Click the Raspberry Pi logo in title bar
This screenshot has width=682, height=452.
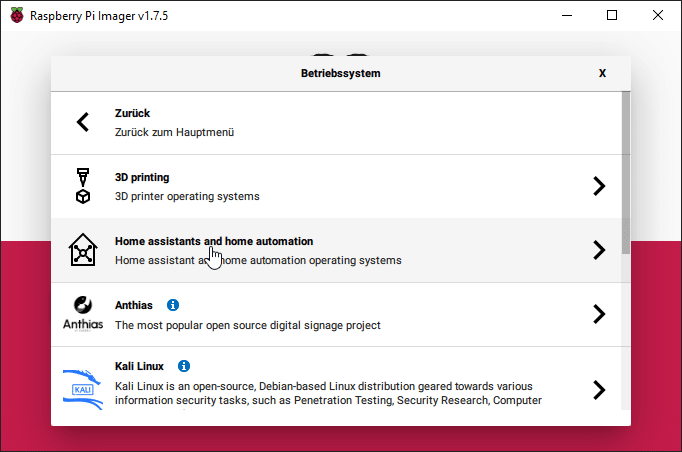point(16,15)
